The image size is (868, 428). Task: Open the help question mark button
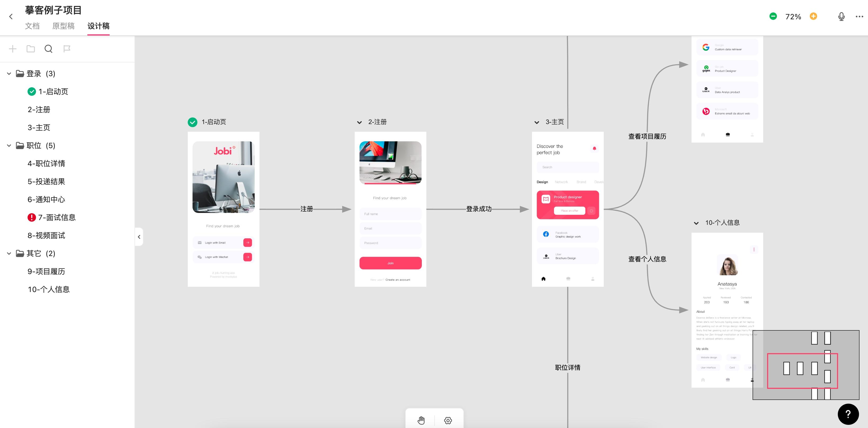click(x=848, y=414)
